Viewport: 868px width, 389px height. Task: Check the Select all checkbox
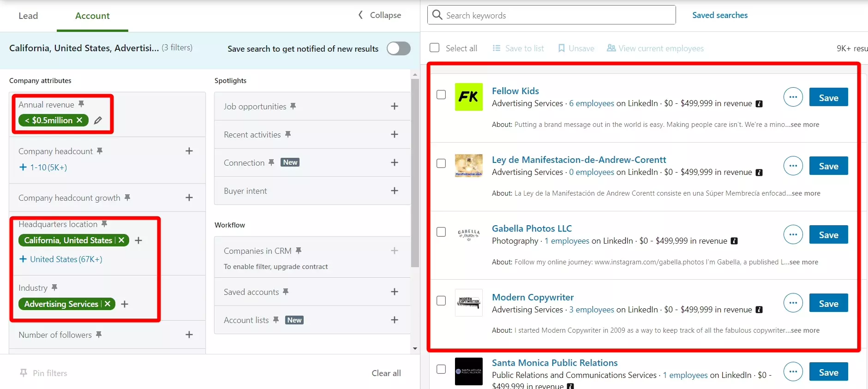point(434,48)
